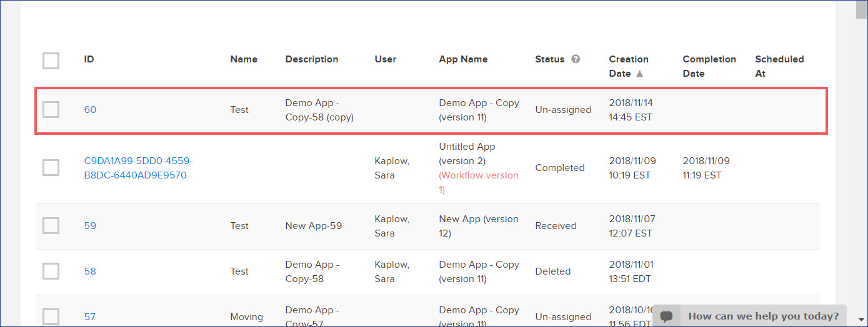Tick the checkbox for dispatch 58
Screen dimensions: 868x327
[51, 271]
